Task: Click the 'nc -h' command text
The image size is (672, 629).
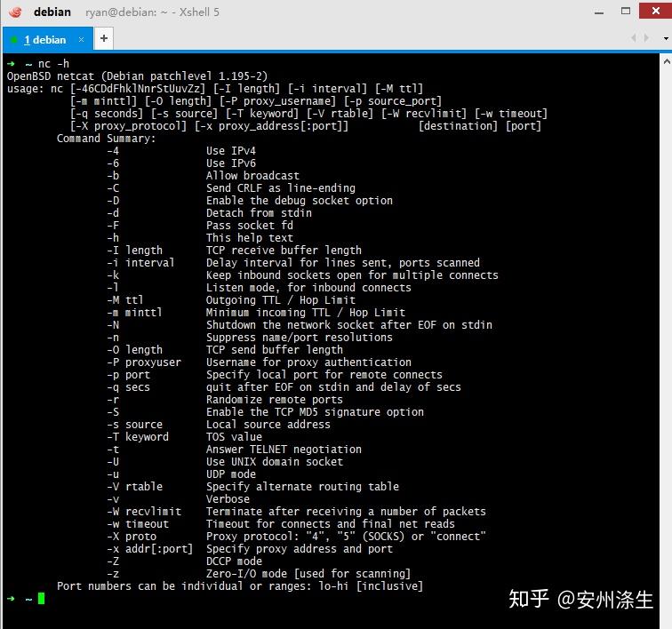Action: 53,64
